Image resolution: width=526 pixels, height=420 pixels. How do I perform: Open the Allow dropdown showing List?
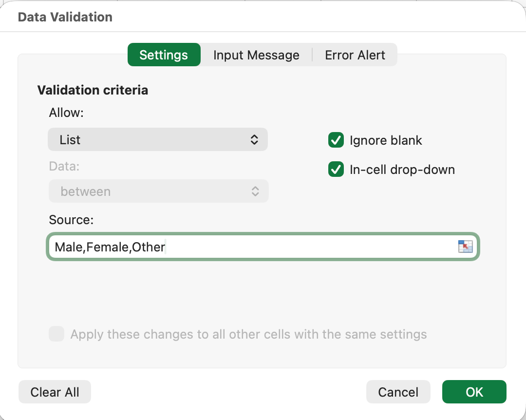tap(157, 140)
